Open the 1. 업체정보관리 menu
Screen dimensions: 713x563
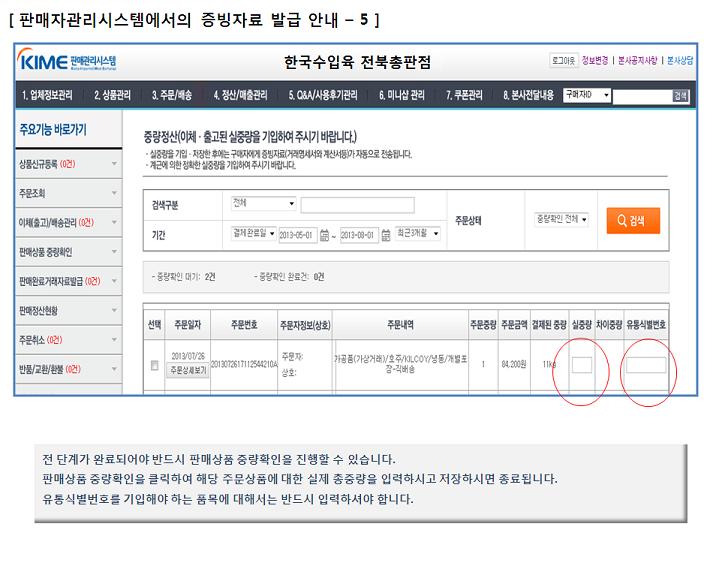(x=47, y=96)
